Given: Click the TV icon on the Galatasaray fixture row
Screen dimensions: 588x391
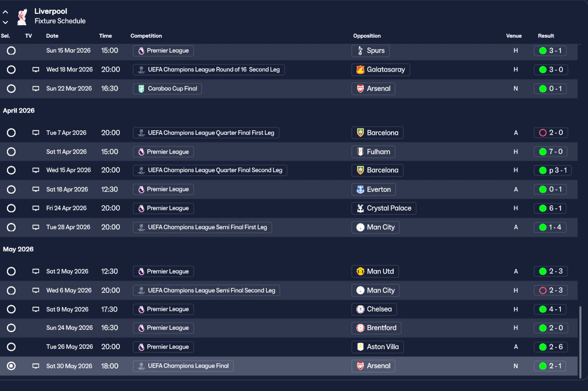Looking at the screenshot, I should click(36, 70).
